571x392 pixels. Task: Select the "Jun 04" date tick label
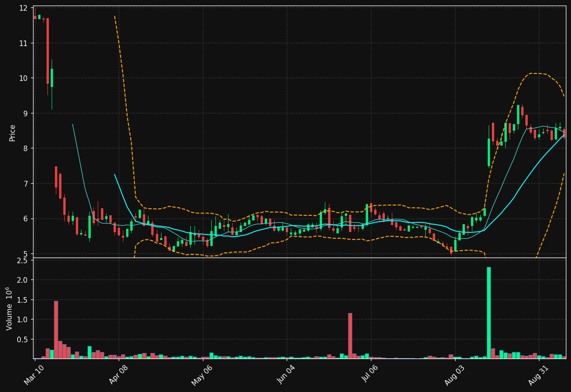pyautogui.click(x=286, y=374)
